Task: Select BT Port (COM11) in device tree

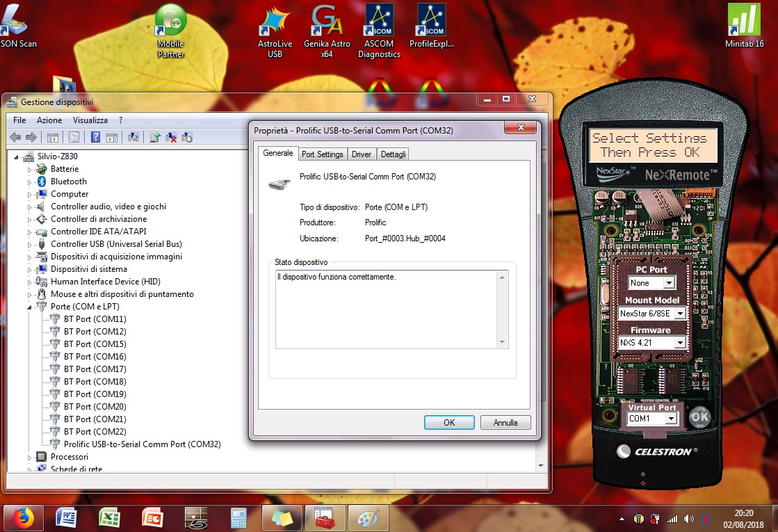Action: click(95, 319)
